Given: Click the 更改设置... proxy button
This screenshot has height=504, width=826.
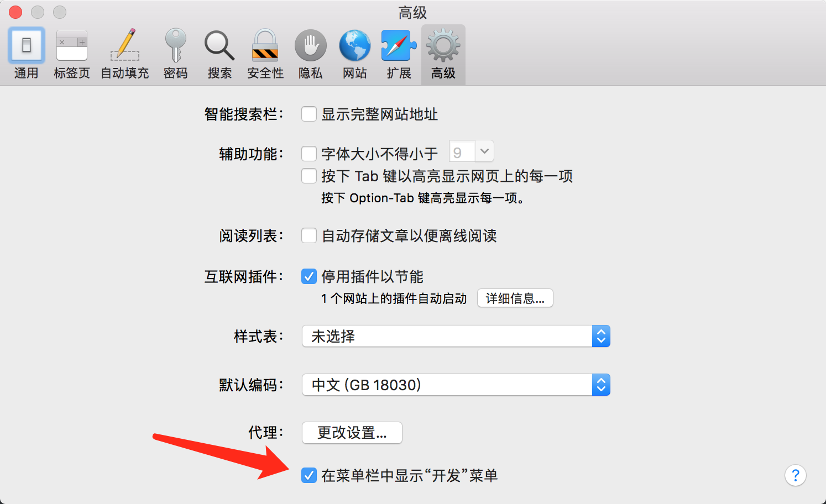Looking at the screenshot, I should coord(352,433).
